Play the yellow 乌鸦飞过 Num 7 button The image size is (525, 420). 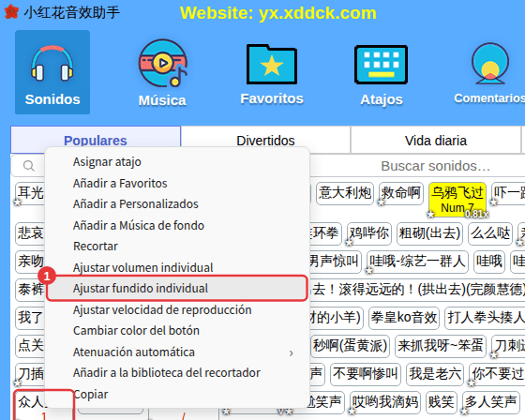point(457,200)
